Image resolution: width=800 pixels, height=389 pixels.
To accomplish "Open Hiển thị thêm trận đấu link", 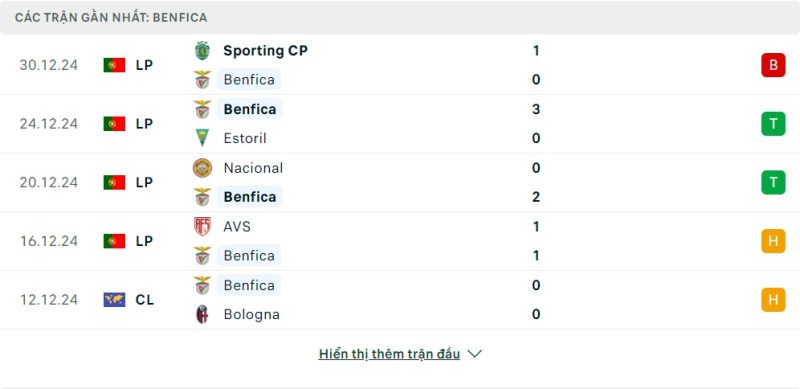I will tap(389, 354).
